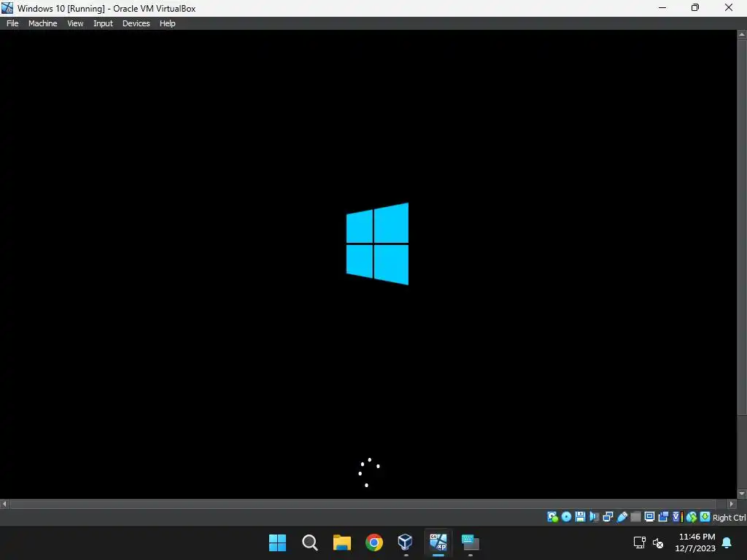Click the network adapters status icon
The image size is (747, 560).
[x=608, y=517]
